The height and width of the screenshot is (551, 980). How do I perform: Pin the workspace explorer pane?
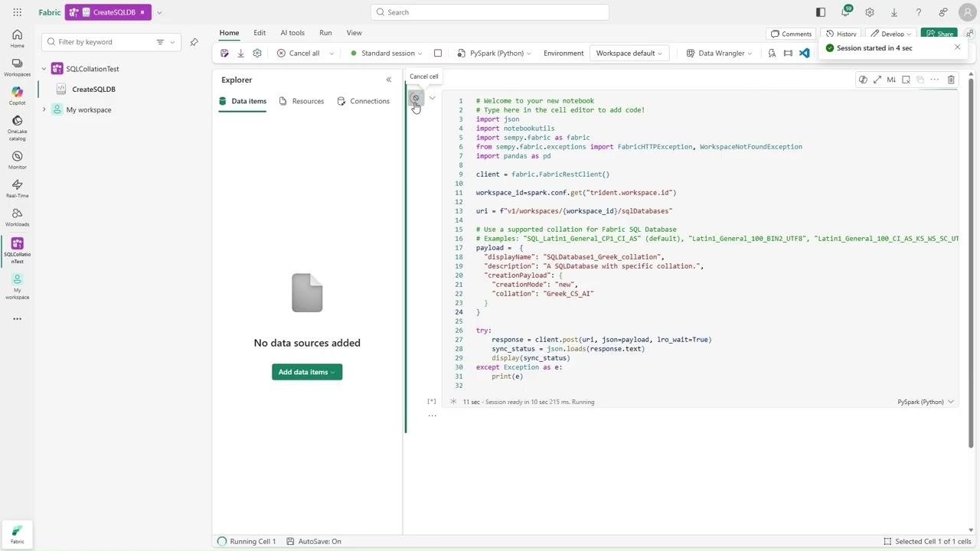pos(194,42)
